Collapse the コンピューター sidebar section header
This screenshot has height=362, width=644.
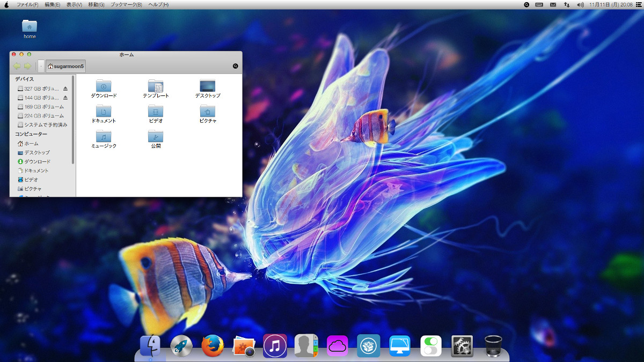tap(31, 134)
